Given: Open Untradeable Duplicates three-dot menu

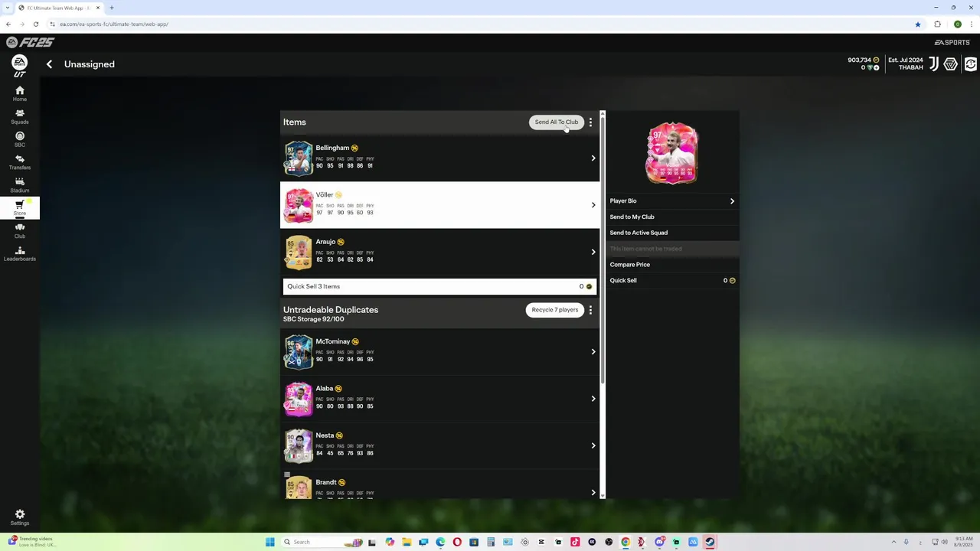Looking at the screenshot, I should 590,310.
